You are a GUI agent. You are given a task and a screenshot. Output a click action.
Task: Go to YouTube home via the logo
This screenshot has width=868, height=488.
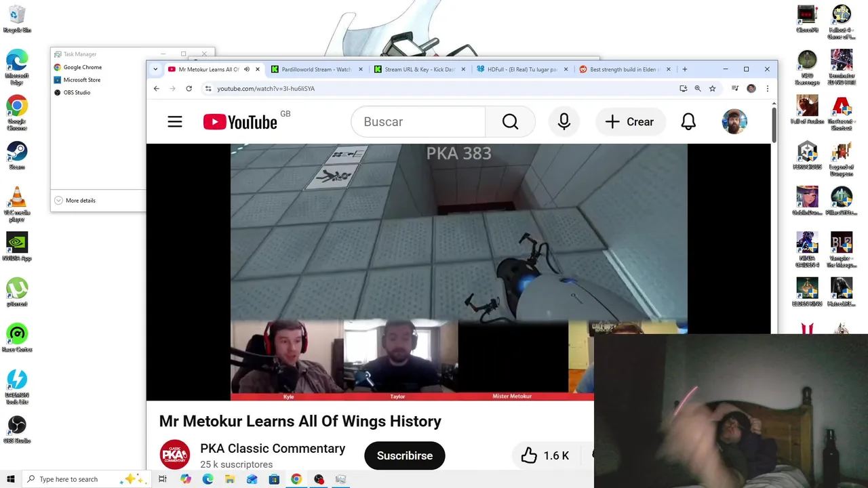[240, 122]
